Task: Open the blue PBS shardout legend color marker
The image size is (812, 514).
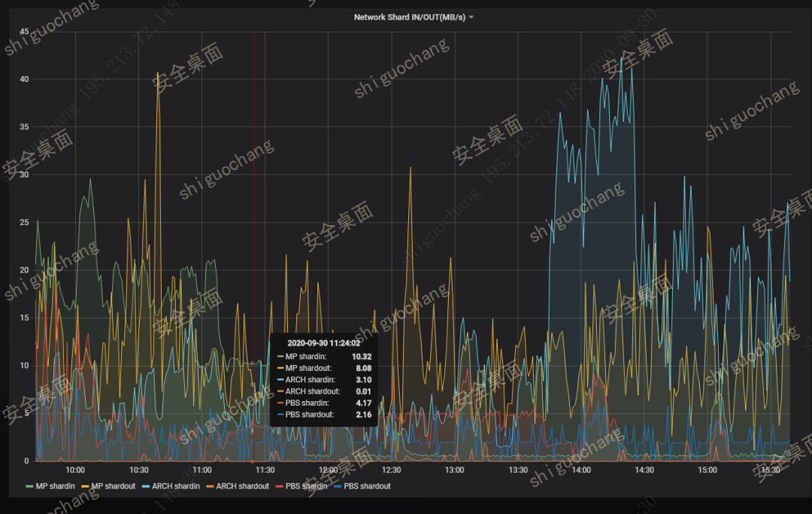Action: pos(337,487)
